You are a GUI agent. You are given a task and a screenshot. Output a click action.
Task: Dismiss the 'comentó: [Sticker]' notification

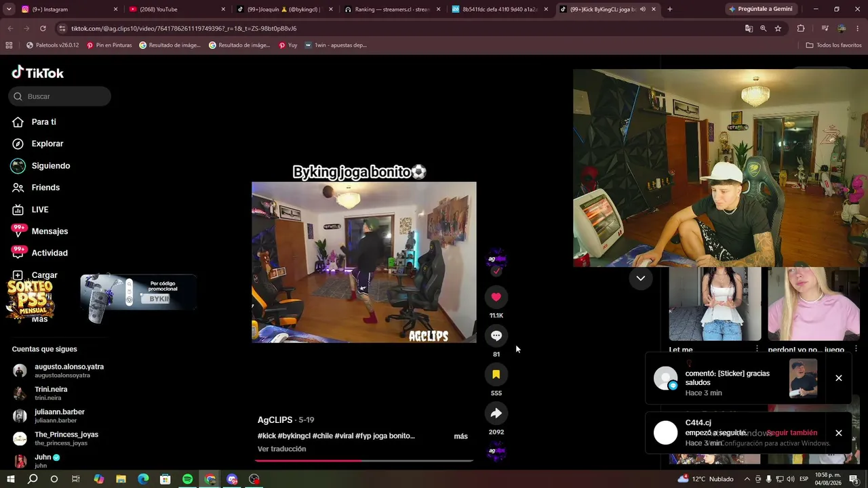(x=839, y=378)
